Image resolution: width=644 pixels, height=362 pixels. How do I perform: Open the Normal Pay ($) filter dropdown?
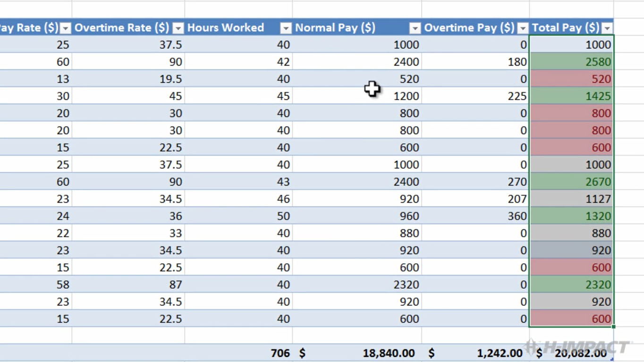[415, 28]
